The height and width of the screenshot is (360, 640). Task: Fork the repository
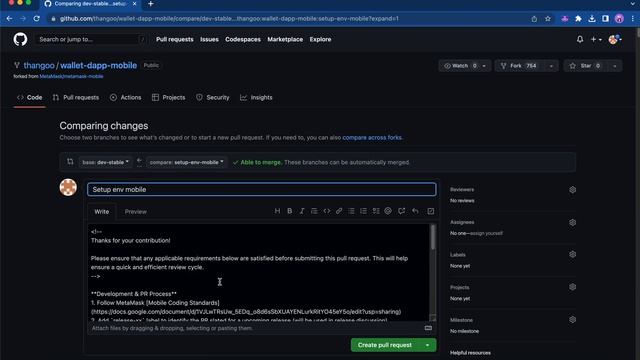pyautogui.click(x=520, y=66)
